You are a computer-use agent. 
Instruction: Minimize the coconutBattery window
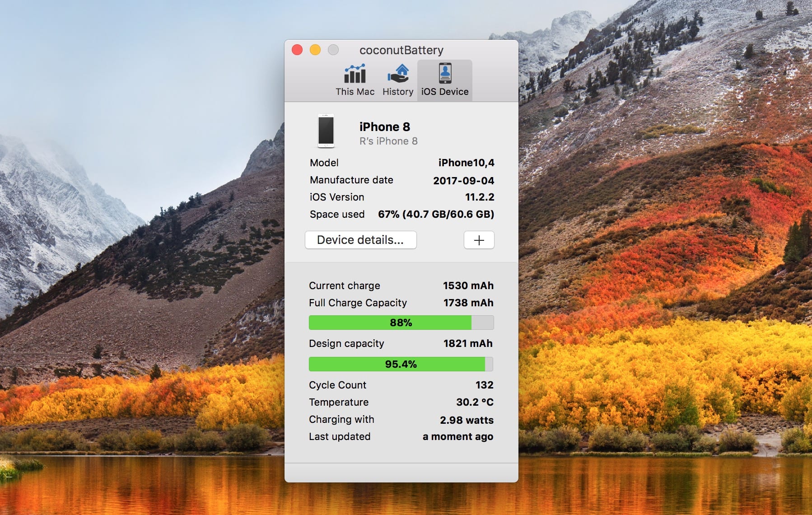315,50
